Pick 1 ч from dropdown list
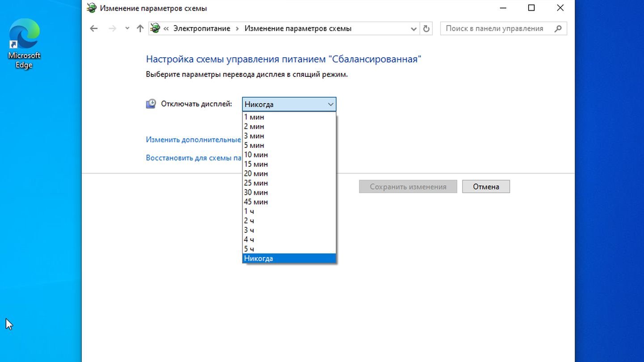The width and height of the screenshot is (644, 362). 289,211
